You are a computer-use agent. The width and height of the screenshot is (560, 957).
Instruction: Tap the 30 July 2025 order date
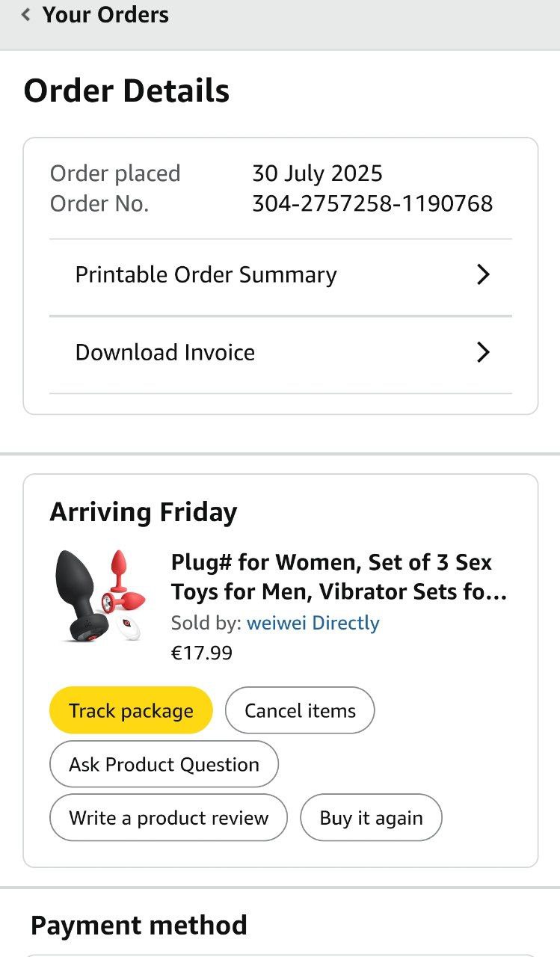pyautogui.click(x=317, y=173)
